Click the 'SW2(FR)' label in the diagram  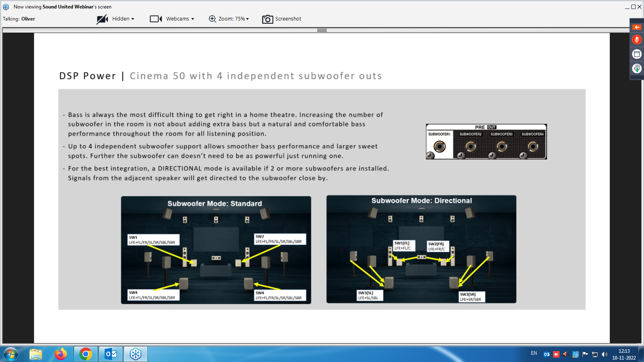click(438, 247)
